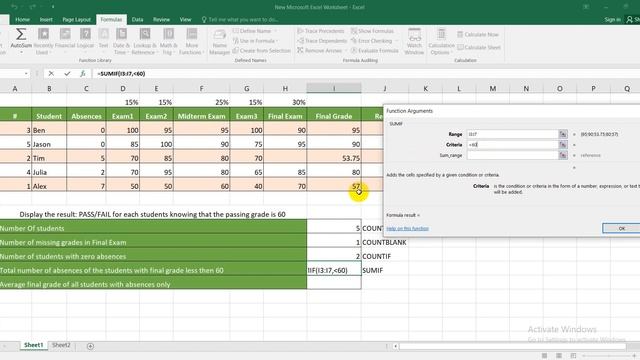Expand the Remove Arrows dropdown arrow
The height and width of the screenshot is (360, 640).
346,51
